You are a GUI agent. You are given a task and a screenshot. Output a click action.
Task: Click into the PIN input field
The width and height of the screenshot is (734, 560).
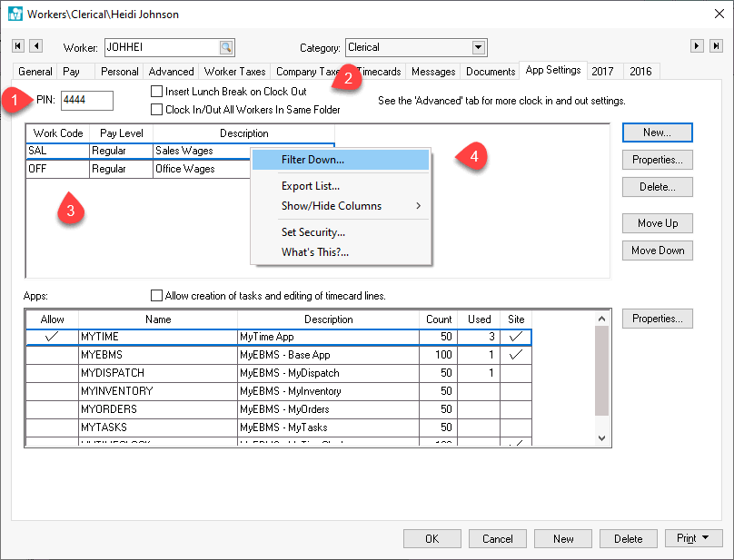coord(86,101)
